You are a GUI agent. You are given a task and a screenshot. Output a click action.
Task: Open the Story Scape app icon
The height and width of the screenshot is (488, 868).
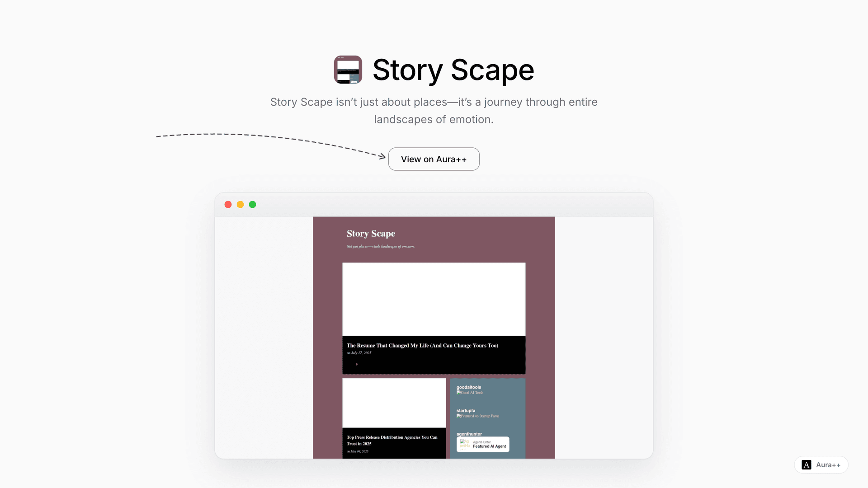point(348,70)
